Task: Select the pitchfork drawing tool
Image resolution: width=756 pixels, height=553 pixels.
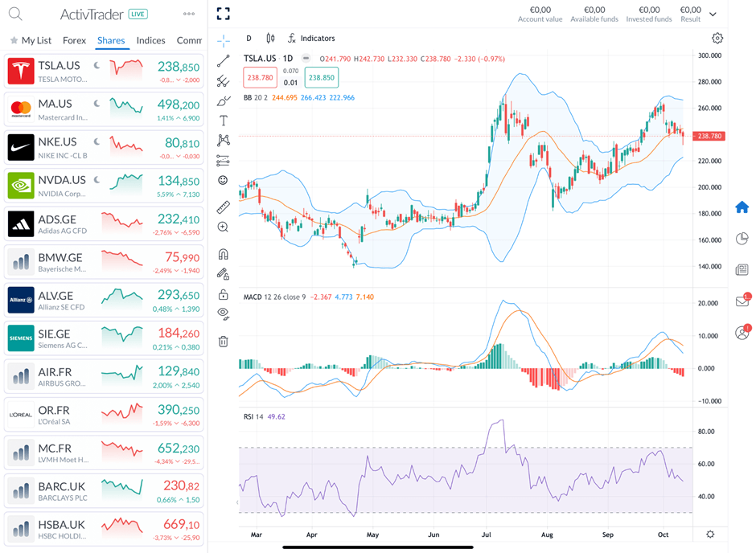Action: (224, 81)
